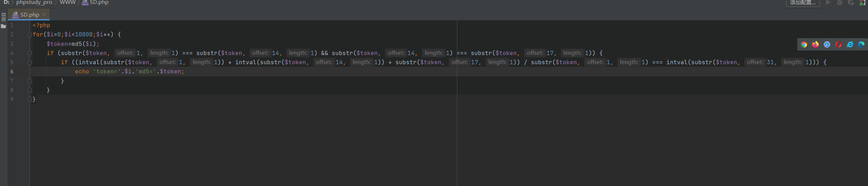
Task: Collapse the for loop fold on line 2
Action: pos(30,35)
